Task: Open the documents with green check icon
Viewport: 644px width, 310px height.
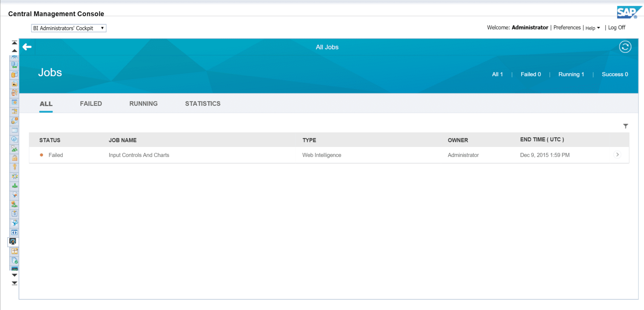Action: point(15,260)
